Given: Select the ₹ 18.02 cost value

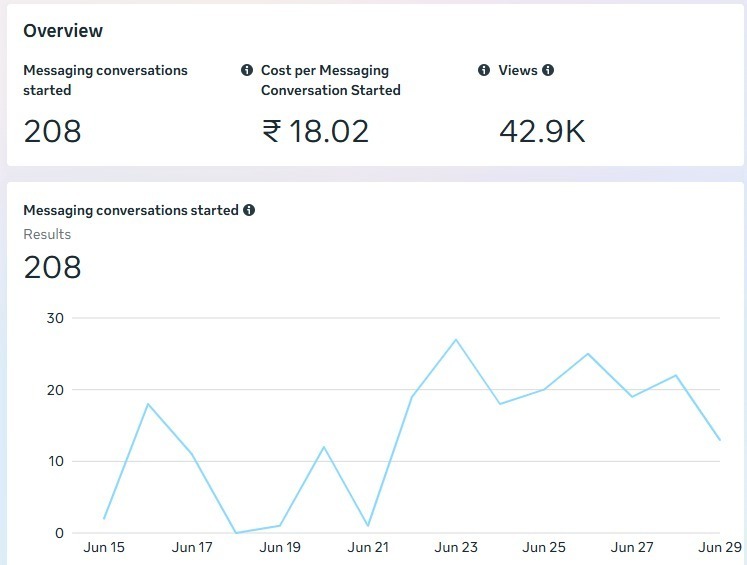Looking at the screenshot, I should 315,131.
